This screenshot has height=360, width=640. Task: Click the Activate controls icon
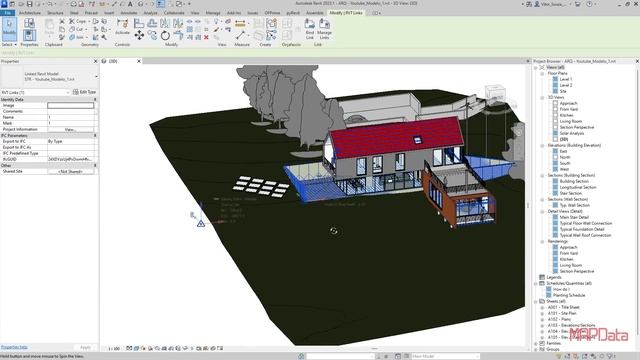pos(122,27)
